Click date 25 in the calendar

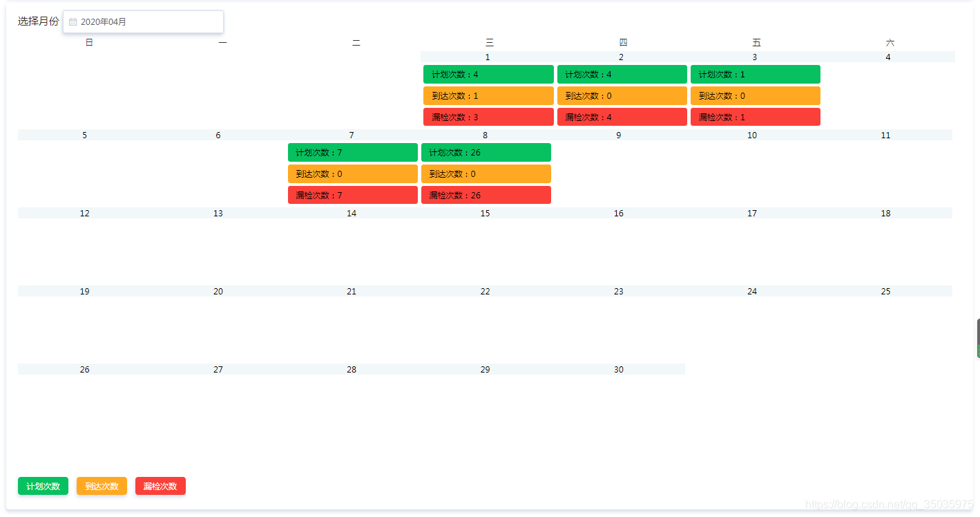click(885, 291)
